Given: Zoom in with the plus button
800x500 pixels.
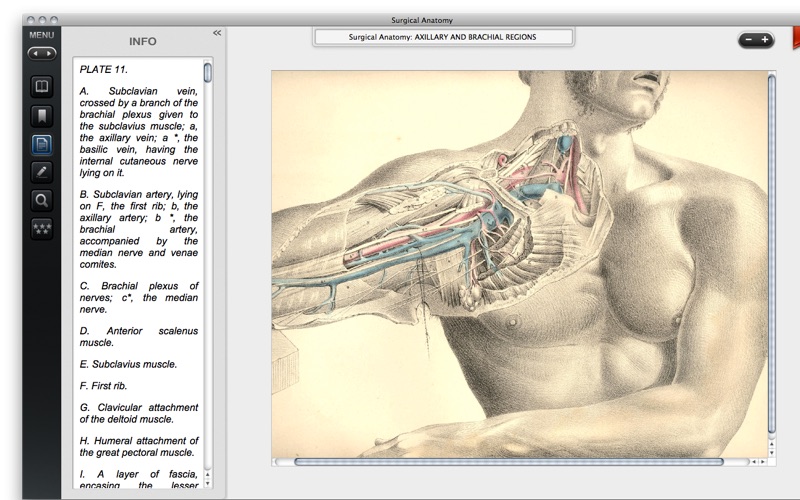Looking at the screenshot, I should tap(766, 40).
